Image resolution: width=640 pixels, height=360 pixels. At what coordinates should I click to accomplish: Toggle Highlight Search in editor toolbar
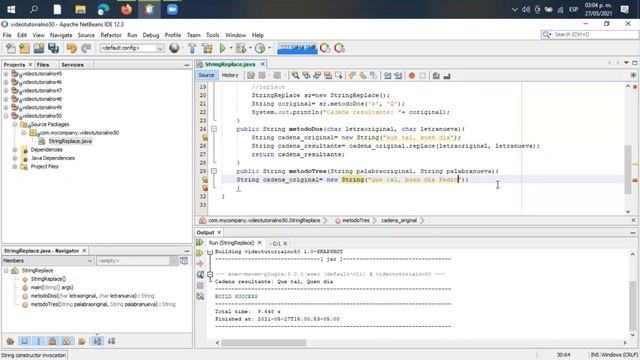click(x=328, y=76)
